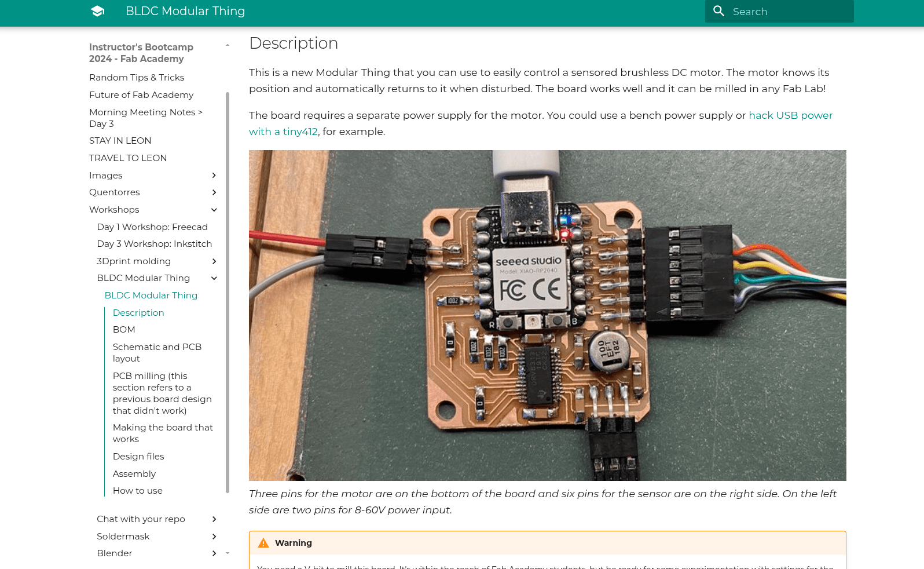Expand the Chat with your repo chevron

click(214, 519)
